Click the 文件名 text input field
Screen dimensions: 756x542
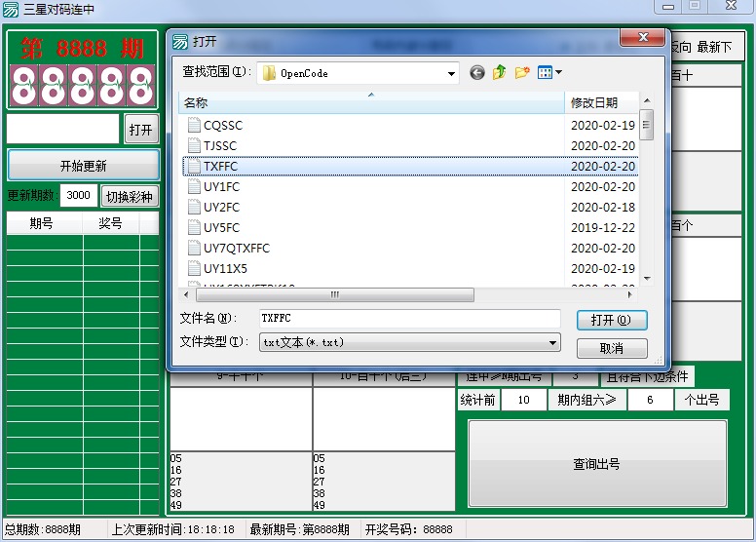409,319
